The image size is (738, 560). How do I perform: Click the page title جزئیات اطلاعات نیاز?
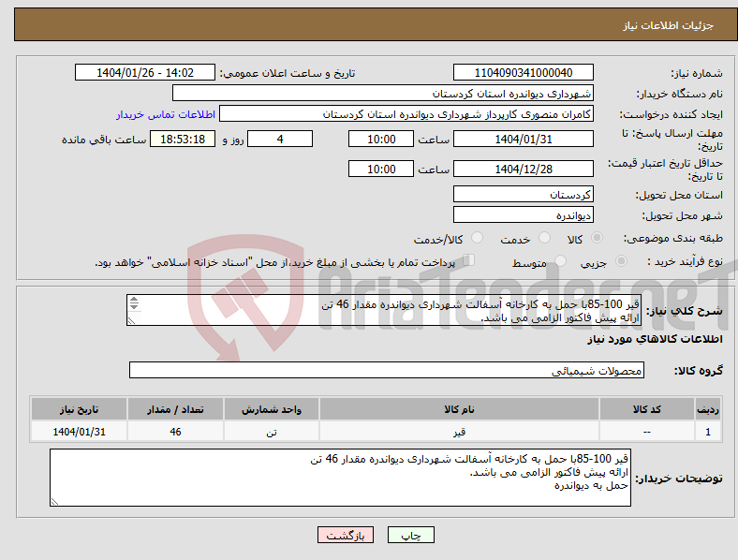pos(668,25)
